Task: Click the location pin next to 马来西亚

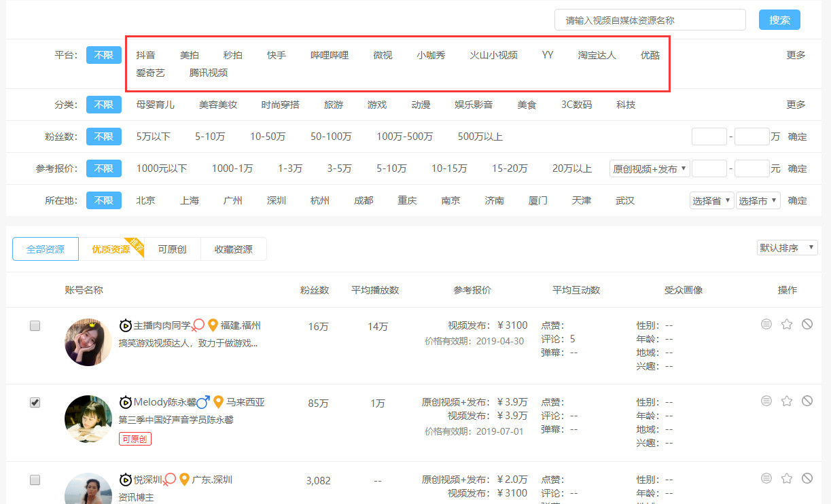Action: coord(217,401)
